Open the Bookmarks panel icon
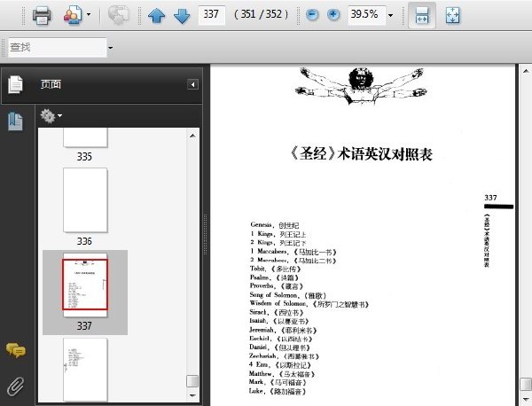Screen dimensions: 532x406 16,121
